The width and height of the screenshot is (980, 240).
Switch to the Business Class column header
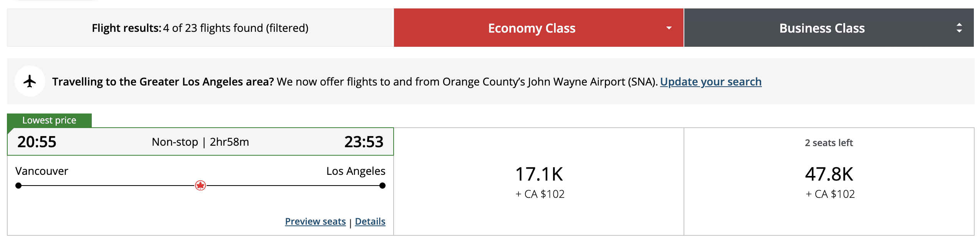(x=822, y=28)
